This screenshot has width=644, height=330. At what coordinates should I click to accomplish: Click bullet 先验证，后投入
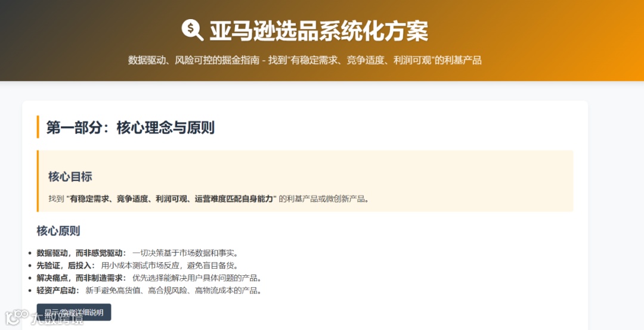[64, 266]
